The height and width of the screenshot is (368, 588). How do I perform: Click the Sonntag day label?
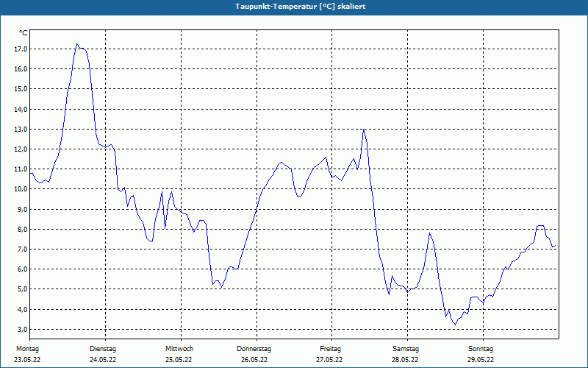[x=481, y=349]
